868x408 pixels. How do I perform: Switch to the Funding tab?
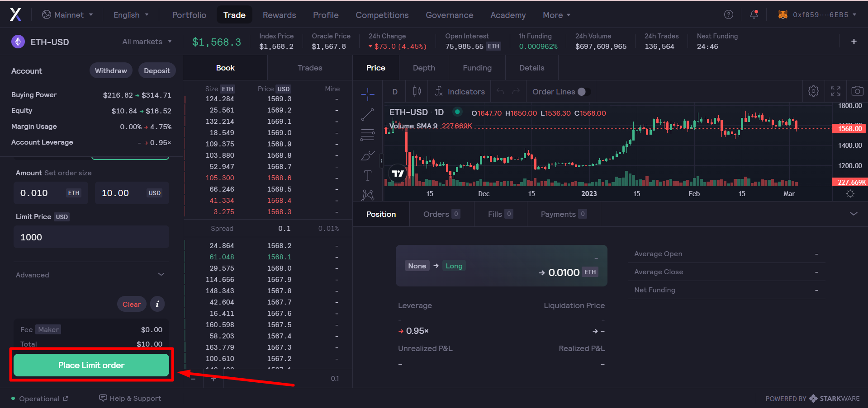[x=477, y=68]
